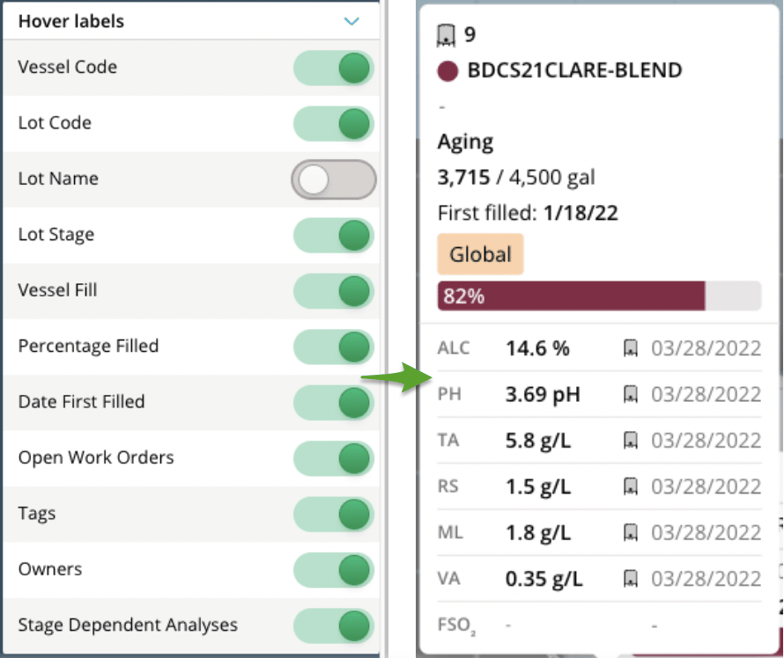
Task: Switch off the Open Work Orders toggle
Action: coord(333,458)
